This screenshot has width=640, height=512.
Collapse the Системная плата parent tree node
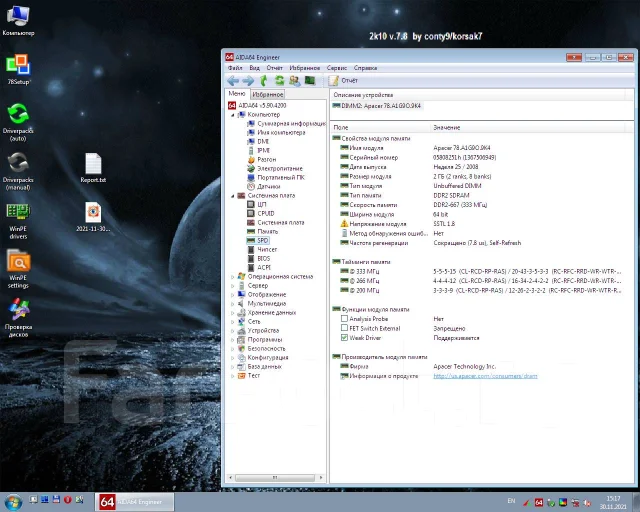coord(233,196)
